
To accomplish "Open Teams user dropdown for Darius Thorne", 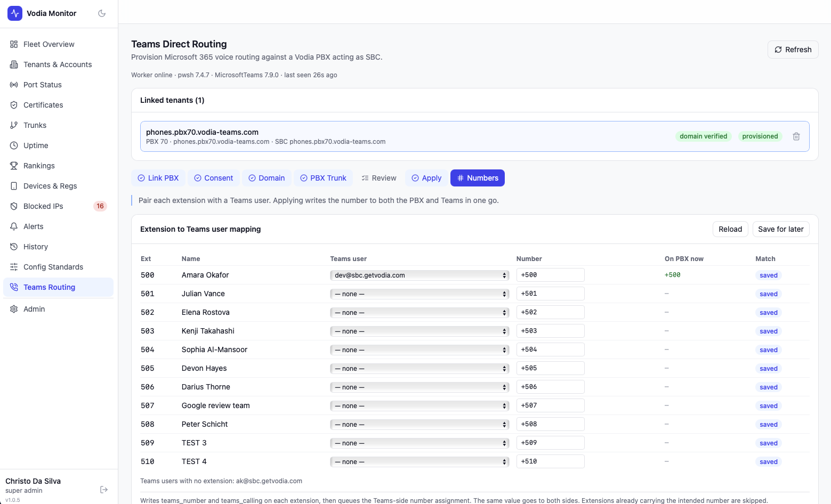I will (419, 387).
